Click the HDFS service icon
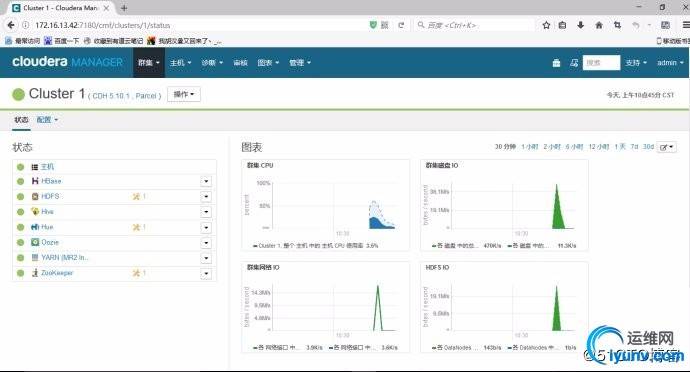The width and height of the screenshot is (690, 372). (x=35, y=196)
